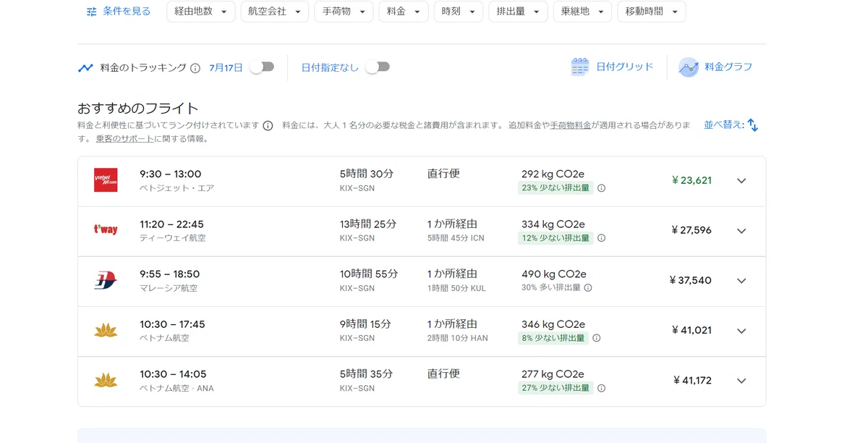Open the 日付グリッド calendar icon
The height and width of the screenshot is (443, 868).
tap(580, 67)
